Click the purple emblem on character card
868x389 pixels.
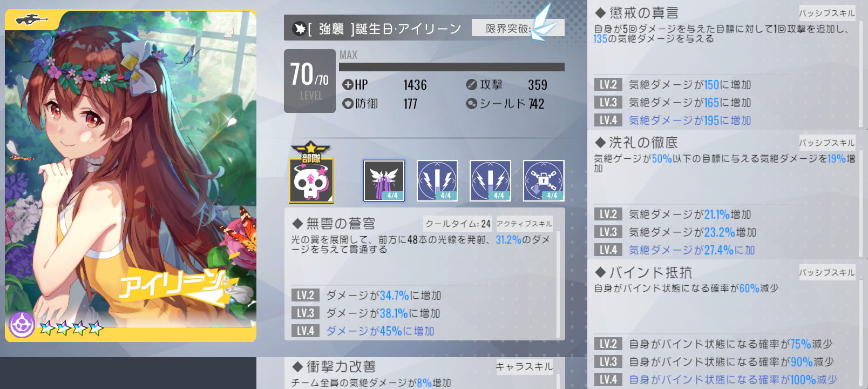click(22, 325)
